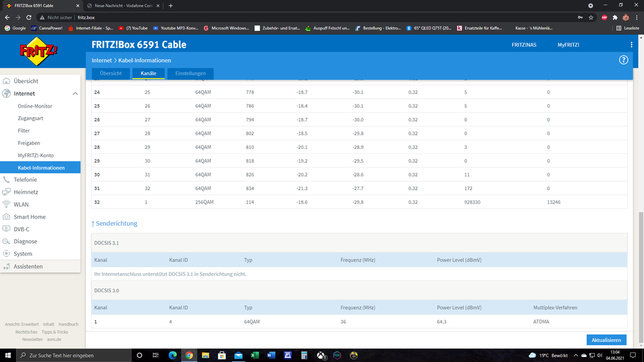The width and height of the screenshot is (644, 362).
Task: Open Filter in the sidebar
Action: pos(23,131)
